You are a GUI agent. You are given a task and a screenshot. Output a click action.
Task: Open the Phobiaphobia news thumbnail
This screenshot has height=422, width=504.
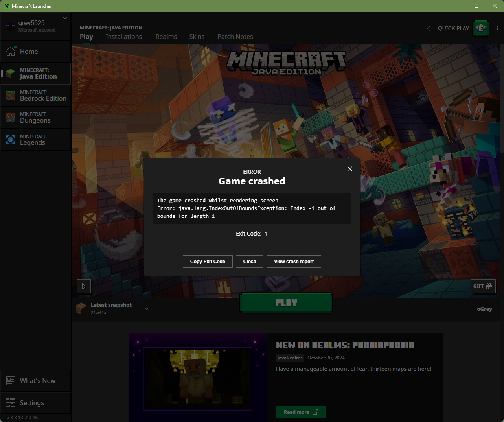point(198,377)
